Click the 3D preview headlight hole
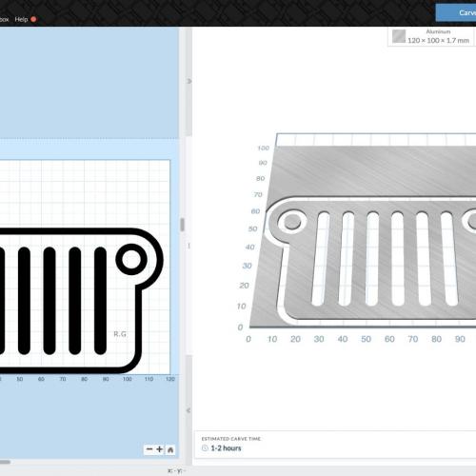 292,222
